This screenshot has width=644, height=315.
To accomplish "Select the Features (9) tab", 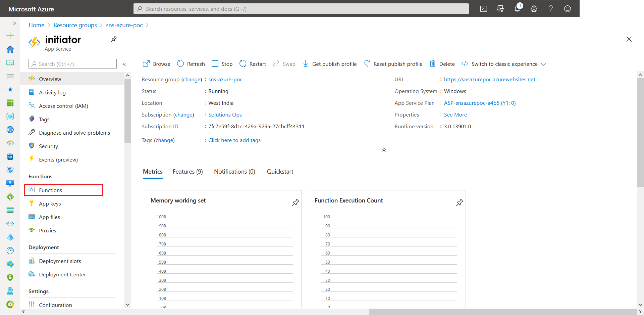I will pos(188,172).
